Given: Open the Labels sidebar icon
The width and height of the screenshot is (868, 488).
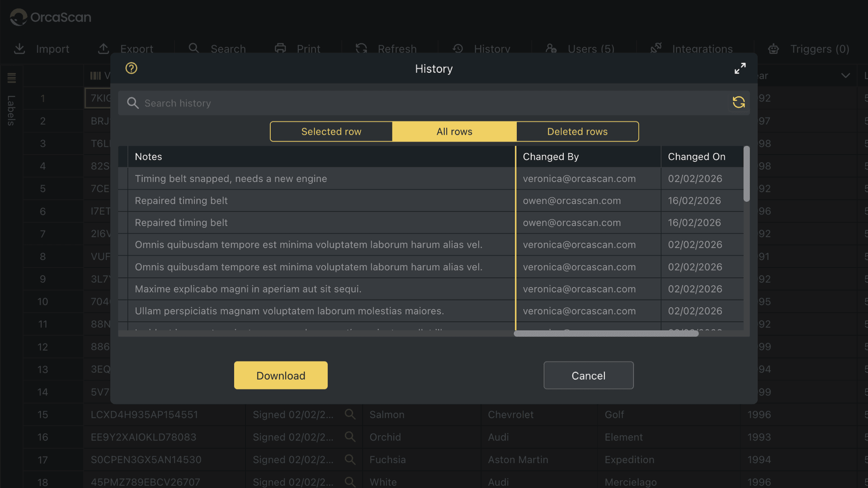Looking at the screenshot, I should 12,78.
